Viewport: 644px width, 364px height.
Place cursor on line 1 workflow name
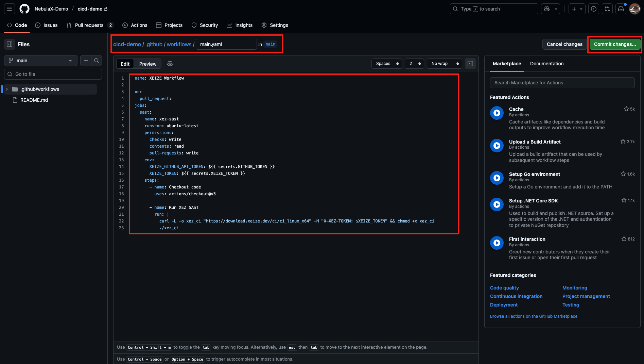[x=167, y=78]
